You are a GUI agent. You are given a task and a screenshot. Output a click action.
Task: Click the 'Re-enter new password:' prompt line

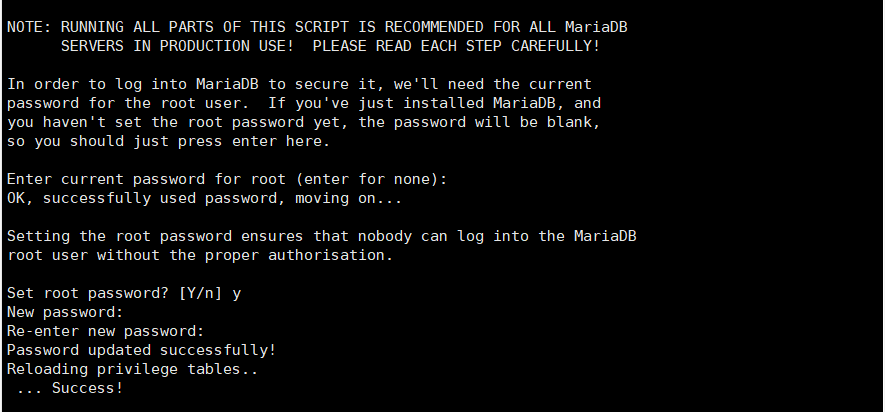(106, 331)
